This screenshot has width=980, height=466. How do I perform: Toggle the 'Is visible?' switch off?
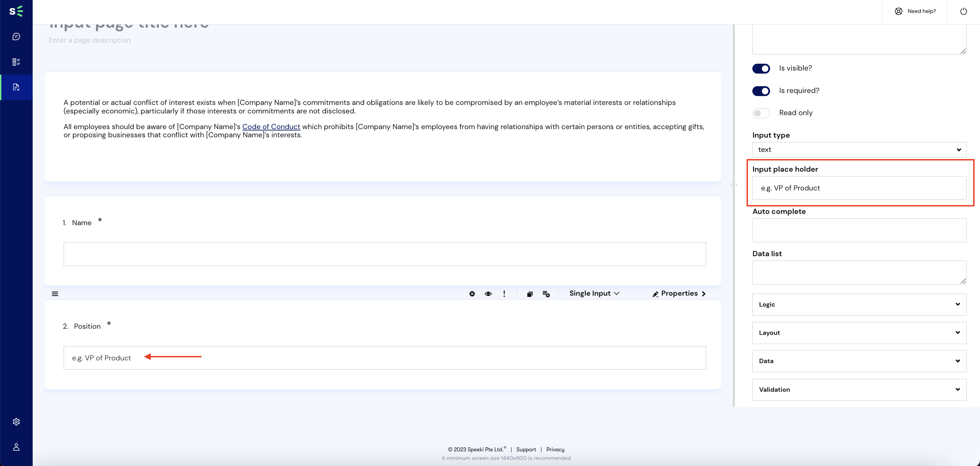coord(761,67)
